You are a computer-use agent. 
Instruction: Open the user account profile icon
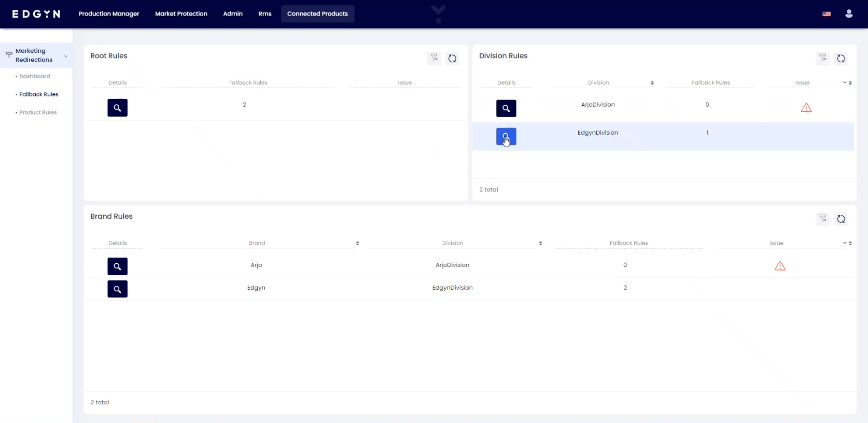click(x=849, y=14)
